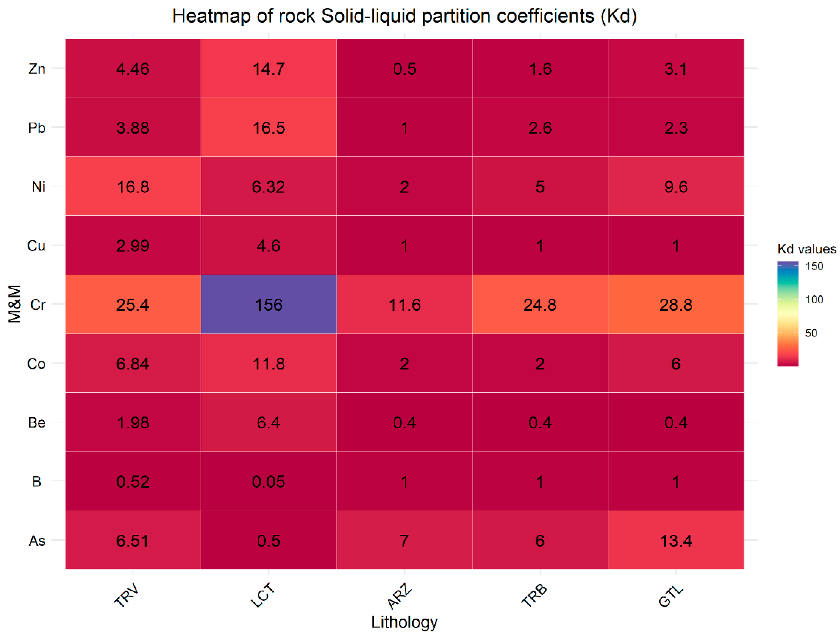Screen dimensions: 840x642
Task: Click the Ni TRV cell showing 16.8
Action: 133,186
